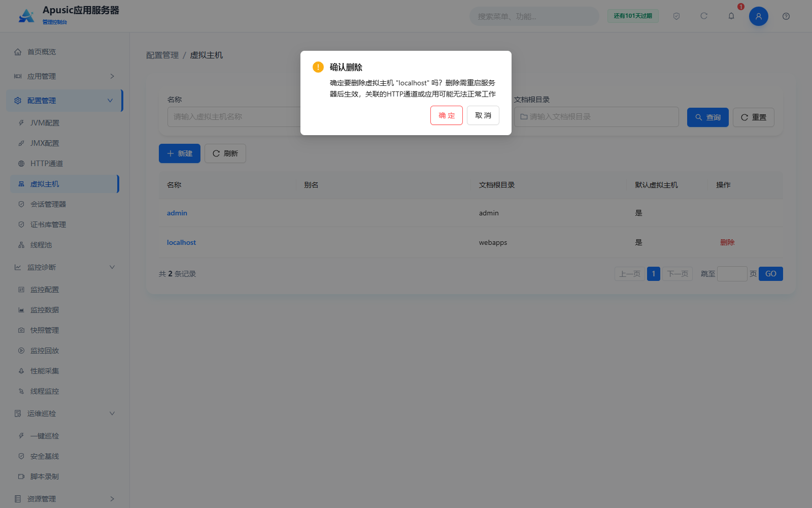Image resolution: width=812 pixels, height=508 pixels.
Task: Cancel the delete dialog with 取消
Action: click(483, 115)
